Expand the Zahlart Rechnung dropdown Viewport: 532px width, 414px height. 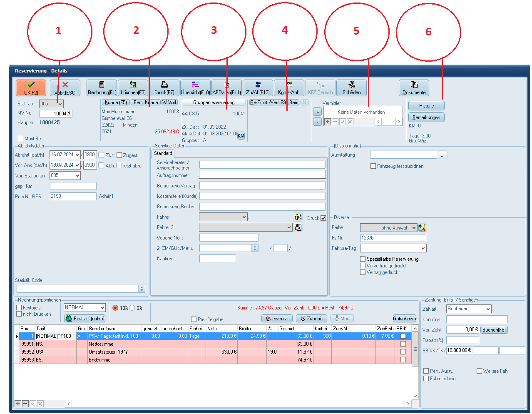[x=488, y=309]
